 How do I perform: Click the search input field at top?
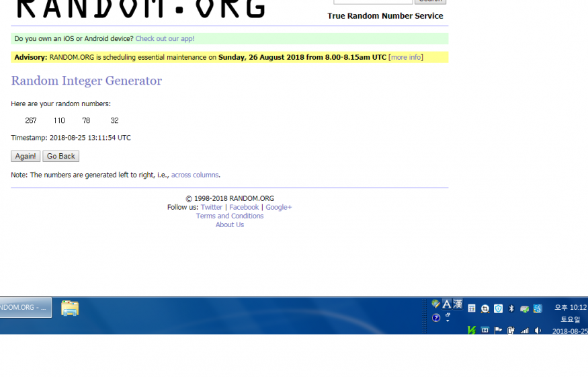(373, 2)
